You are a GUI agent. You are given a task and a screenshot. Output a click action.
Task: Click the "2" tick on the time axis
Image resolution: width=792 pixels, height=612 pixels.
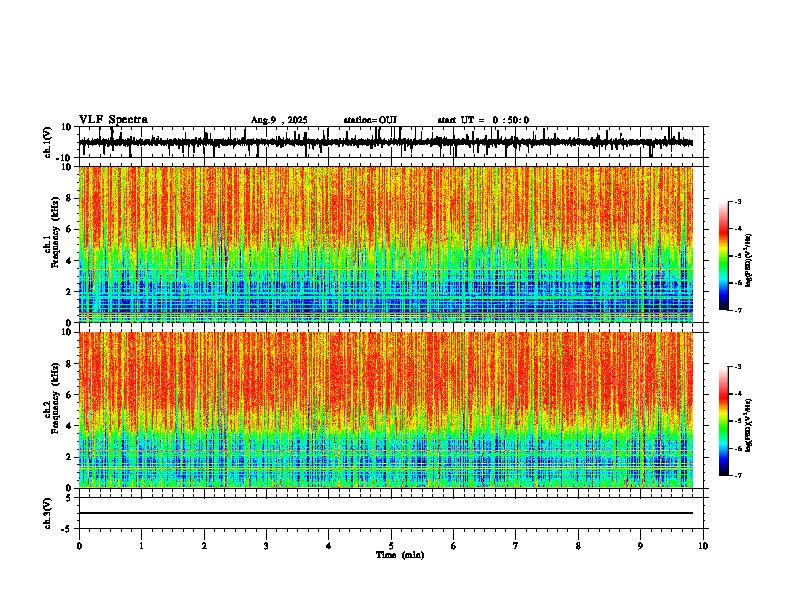pyautogui.click(x=204, y=546)
